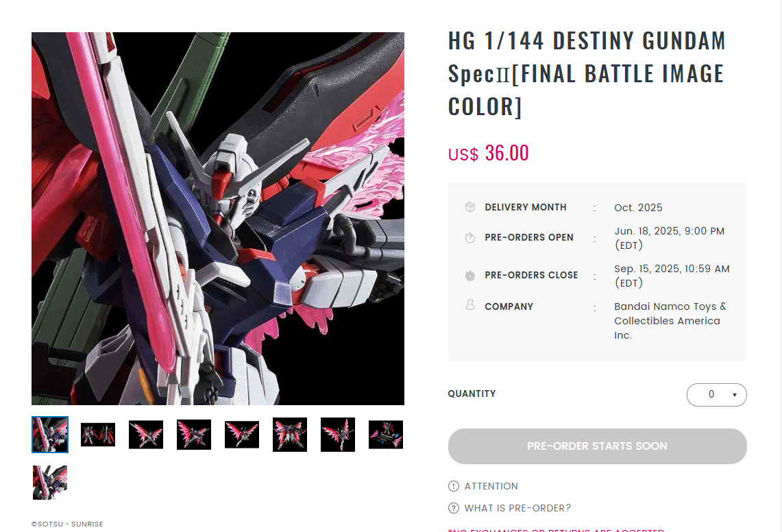Select the fourth product thumbnail
Viewport: 782px width, 532px height.
coord(194,435)
